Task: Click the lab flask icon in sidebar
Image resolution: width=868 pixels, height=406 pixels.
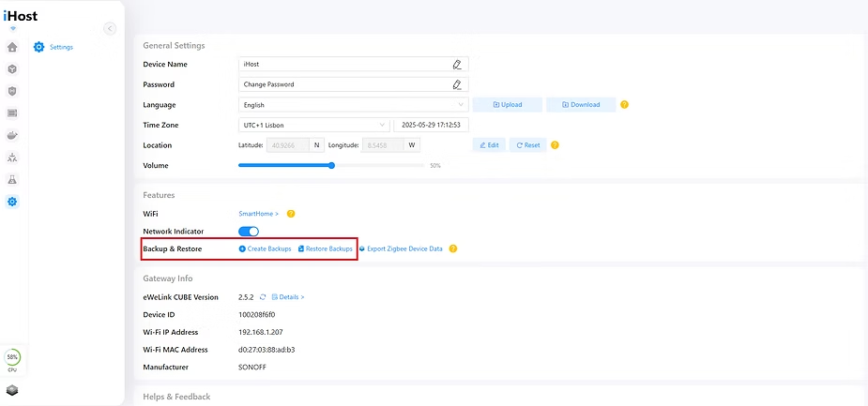Action: (12, 179)
